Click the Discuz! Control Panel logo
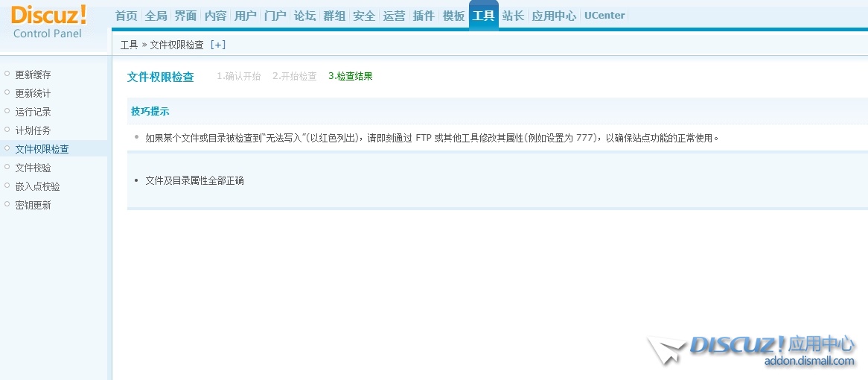The width and height of the screenshot is (868, 380). pyautogui.click(x=49, y=21)
